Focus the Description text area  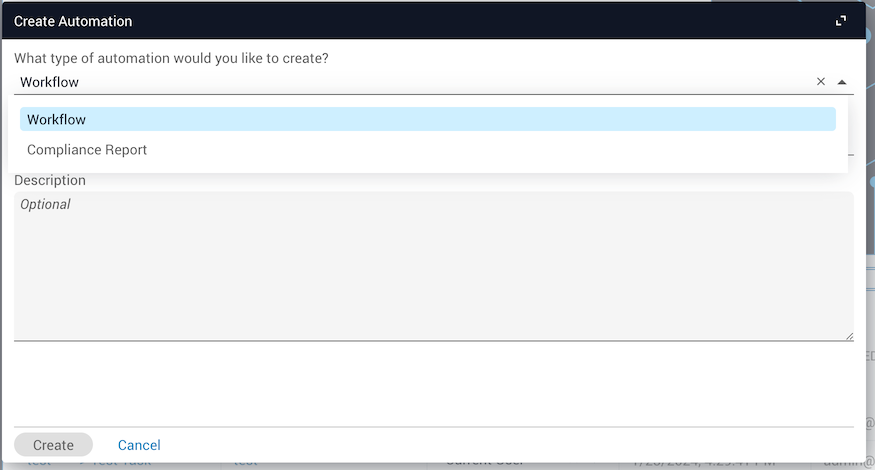click(x=433, y=270)
